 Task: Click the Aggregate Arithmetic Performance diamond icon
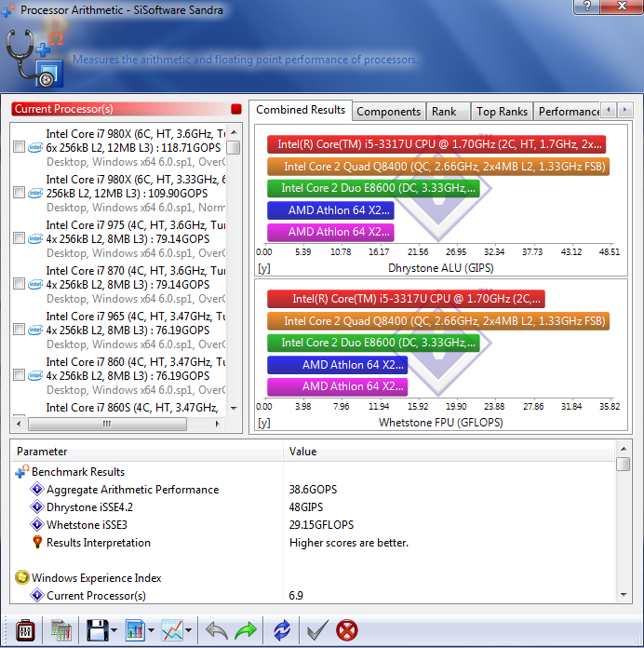[37, 489]
